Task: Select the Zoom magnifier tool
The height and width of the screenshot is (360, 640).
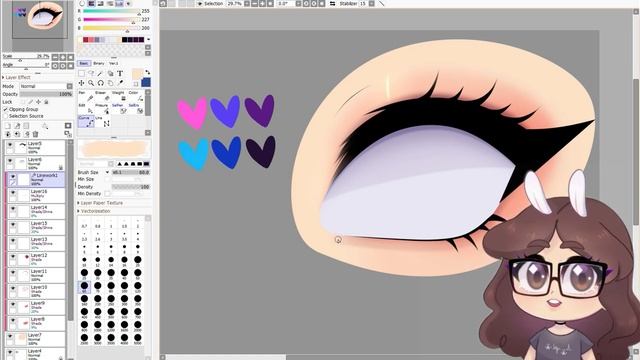Action: [91, 83]
